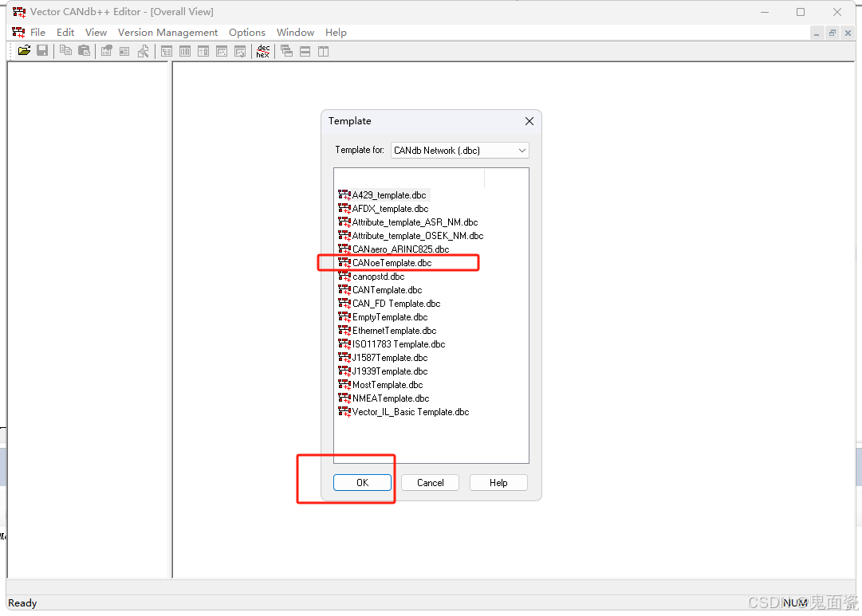
Task: Open the Help menu
Action: 336,33
